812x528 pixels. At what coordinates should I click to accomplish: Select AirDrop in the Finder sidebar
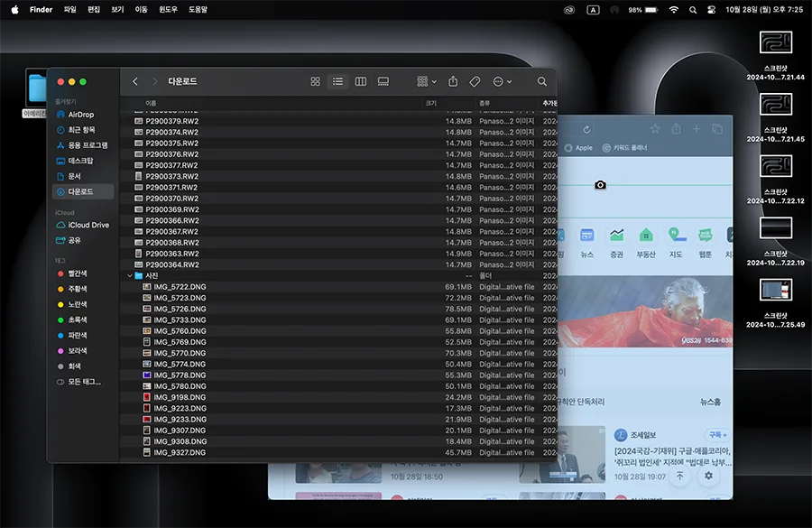[x=83, y=115]
